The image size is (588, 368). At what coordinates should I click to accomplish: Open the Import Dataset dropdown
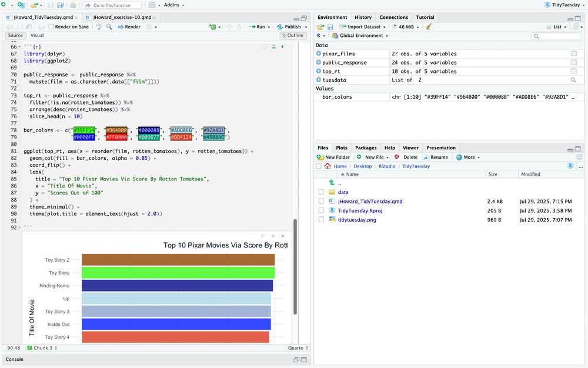tap(362, 26)
